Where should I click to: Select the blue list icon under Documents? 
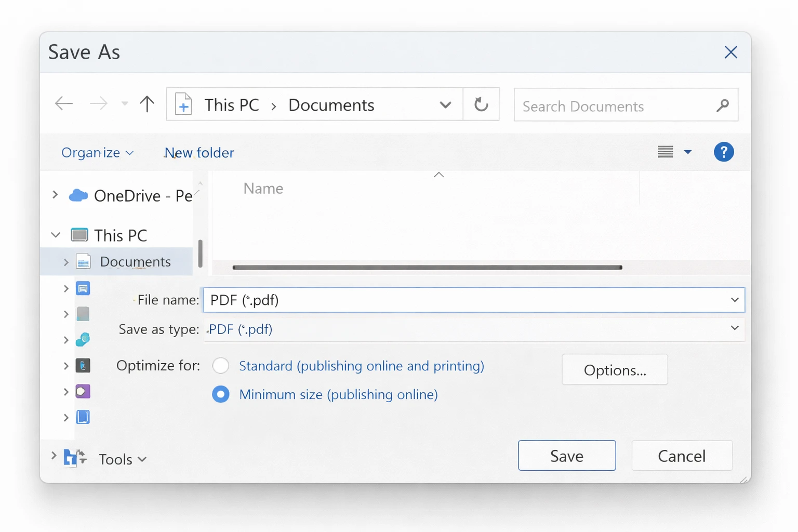tap(83, 288)
